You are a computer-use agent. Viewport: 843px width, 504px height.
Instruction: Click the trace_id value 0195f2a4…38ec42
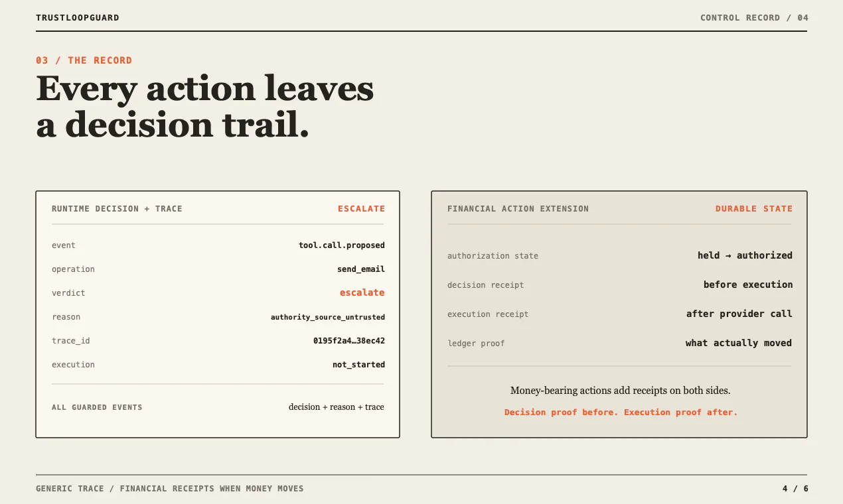349,341
